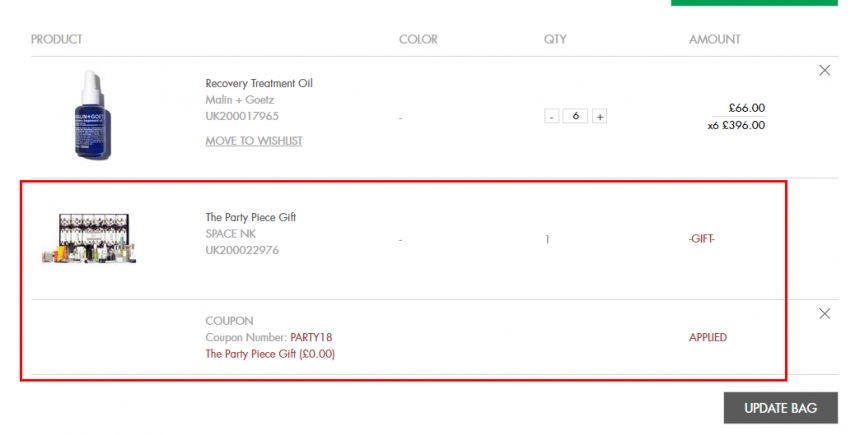This screenshot has width=860, height=435.
Task: Open Recovery Treatment Oil product title
Action: (259, 83)
